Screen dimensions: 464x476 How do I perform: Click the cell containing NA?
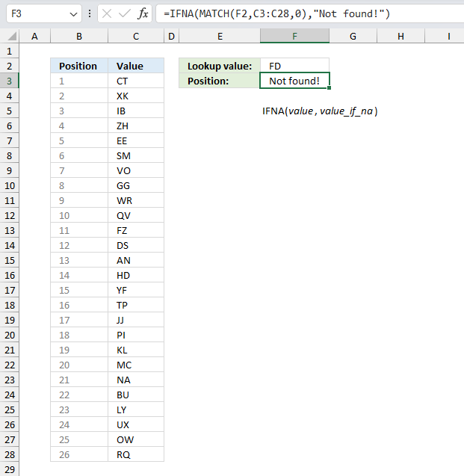click(136, 380)
